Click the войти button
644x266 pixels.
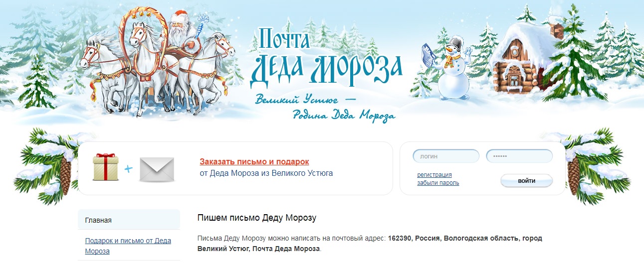526,181
